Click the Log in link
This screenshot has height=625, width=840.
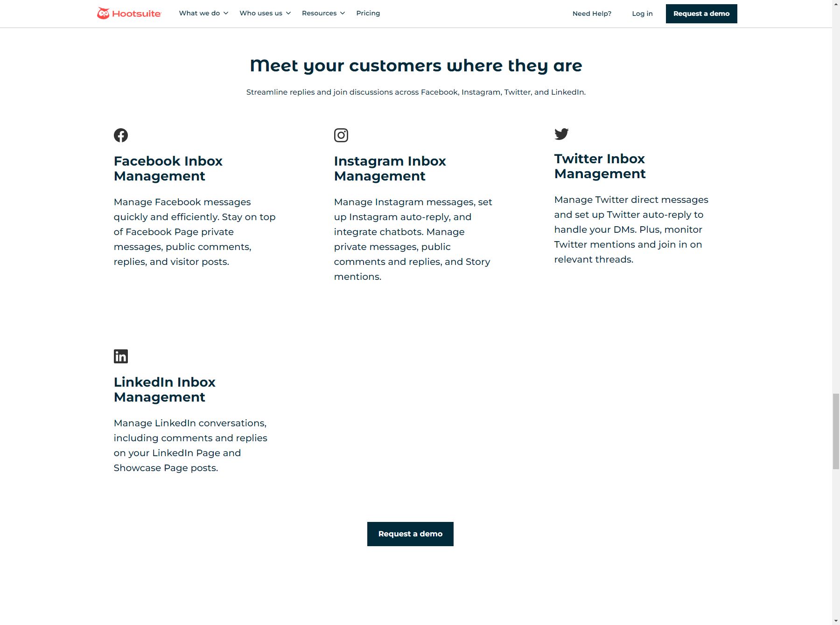click(642, 14)
